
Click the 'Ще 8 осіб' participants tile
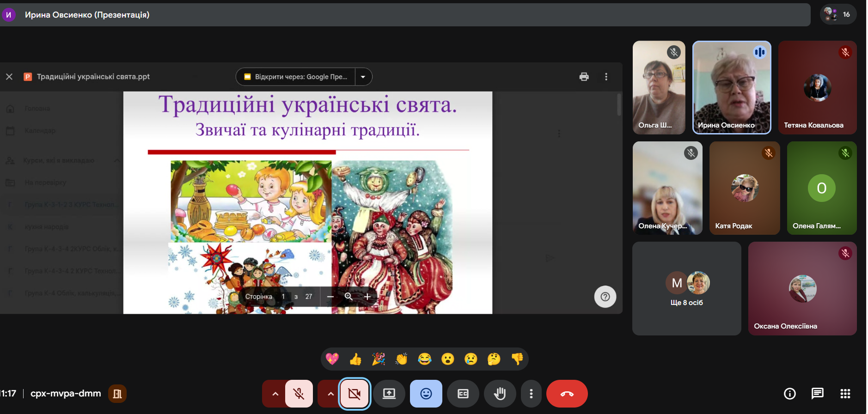click(x=686, y=289)
